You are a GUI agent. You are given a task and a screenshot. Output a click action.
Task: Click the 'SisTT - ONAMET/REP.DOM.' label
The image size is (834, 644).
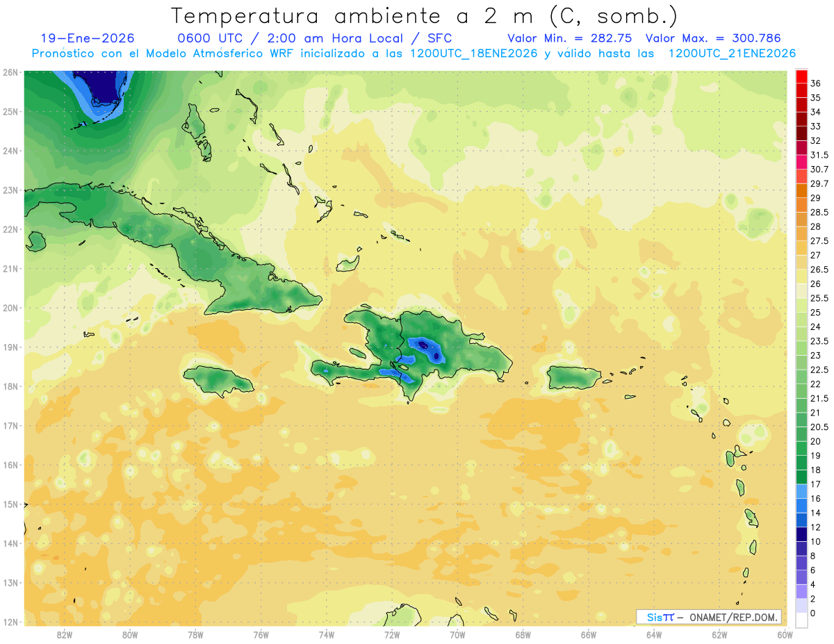point(709,617)
